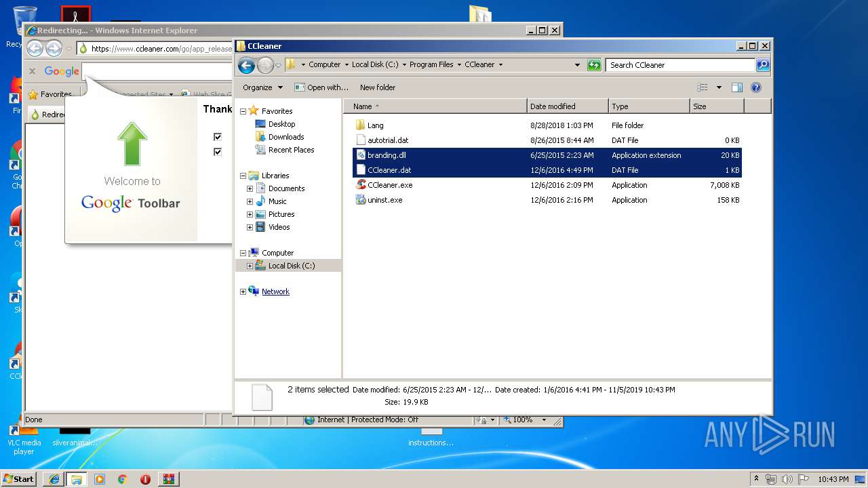Open WinRAR icon in the taskbar
868x488 pixels.
pyautogui.click(x=168, y=479)
